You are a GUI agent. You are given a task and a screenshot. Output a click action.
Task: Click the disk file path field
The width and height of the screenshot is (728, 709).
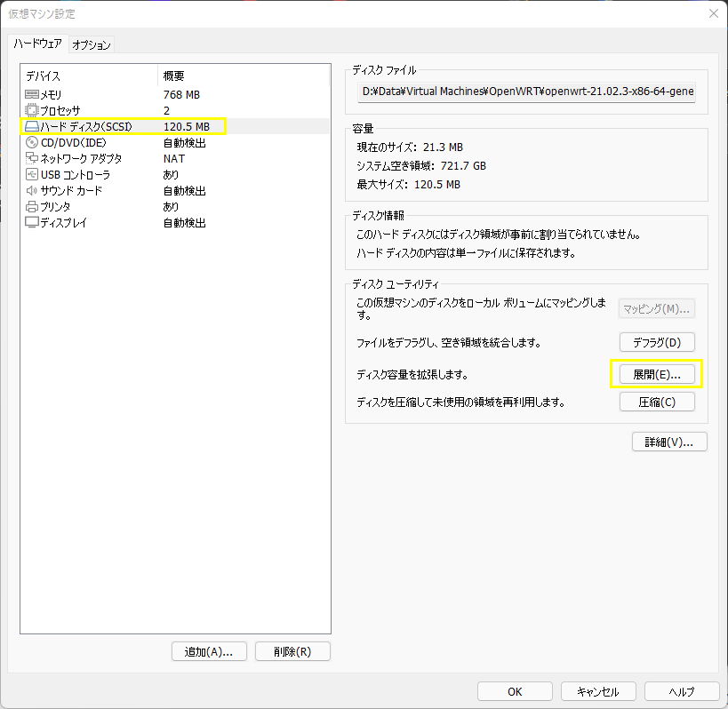point(526,92)
